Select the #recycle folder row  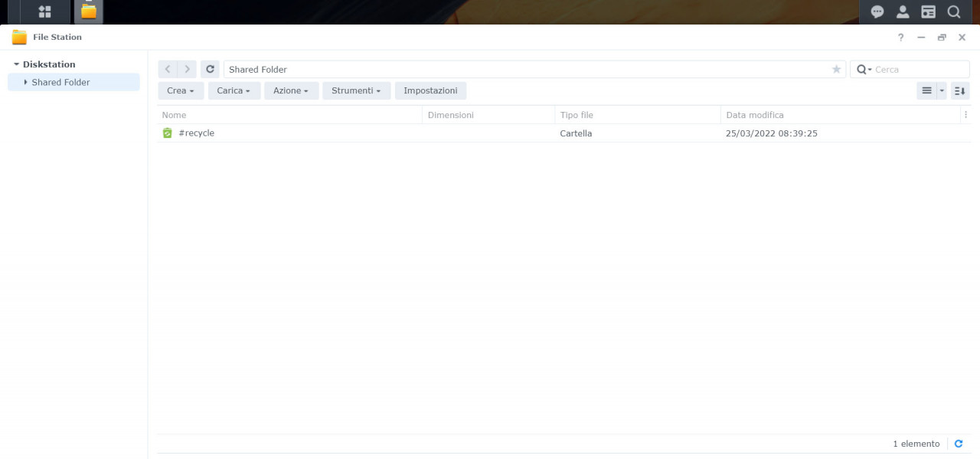click(196, 133)
